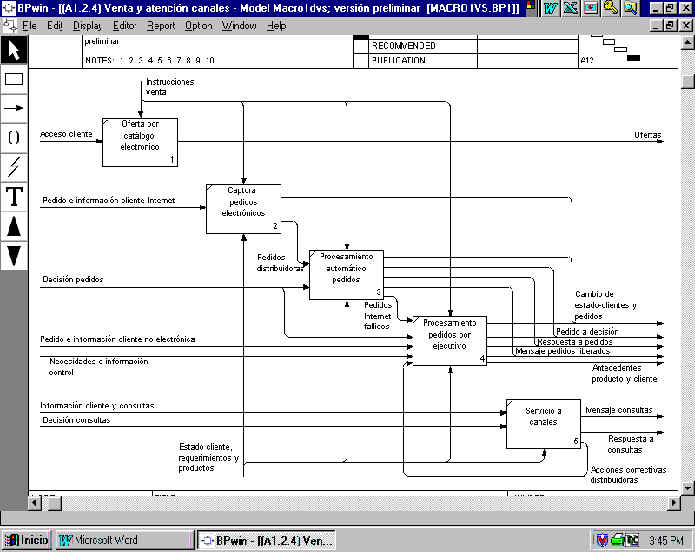Switch to Microsoft Word taskbar button
The width and height of the screenshot is (695, 552).
(125, 540)
